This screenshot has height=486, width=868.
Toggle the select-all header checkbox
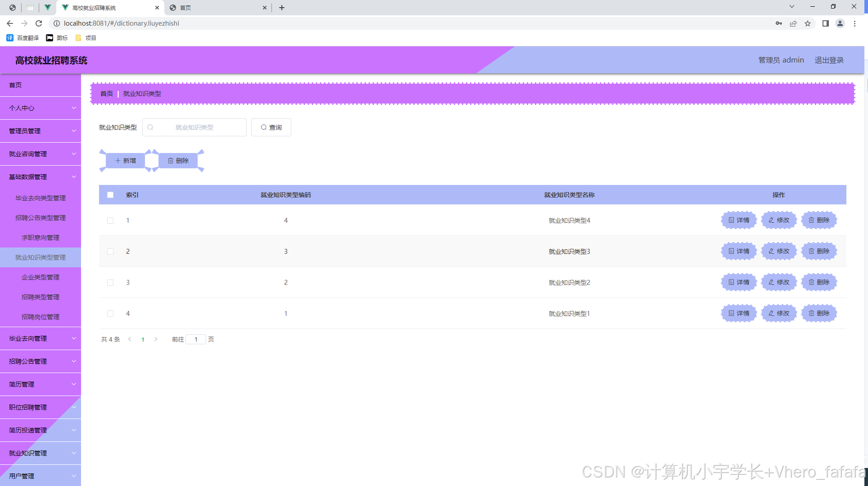[110, 195]
